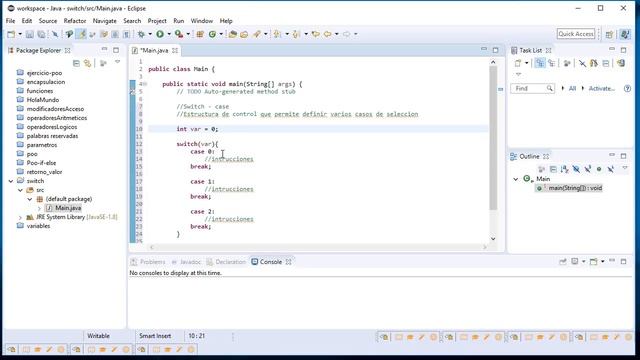Screen dimensions: 640x360
Task: Click the Collapse All icon in Task List toolbar
Action: (606, 63)
